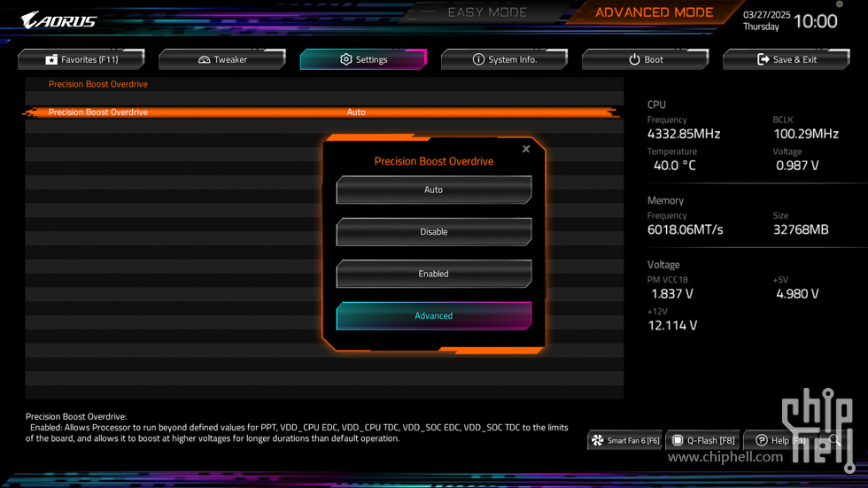Click the search magnifier icon
The width and height of the screenshot is (868, 488).
coord(834,440)
